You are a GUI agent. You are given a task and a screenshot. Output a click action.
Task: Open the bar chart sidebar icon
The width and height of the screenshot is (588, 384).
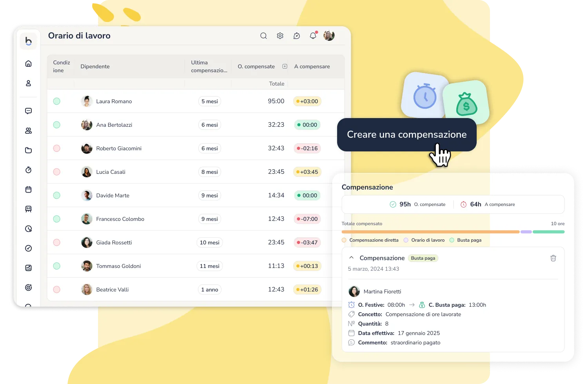28,268
